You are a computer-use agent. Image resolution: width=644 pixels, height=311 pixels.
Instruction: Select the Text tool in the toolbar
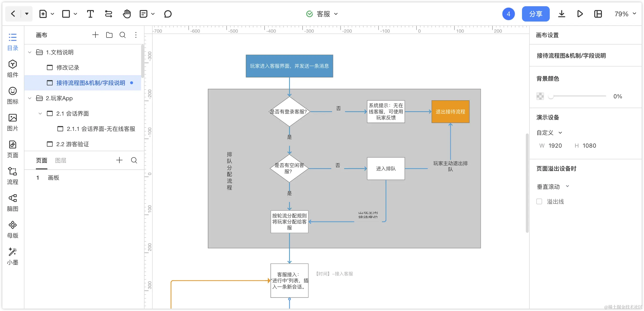point(90,14)
